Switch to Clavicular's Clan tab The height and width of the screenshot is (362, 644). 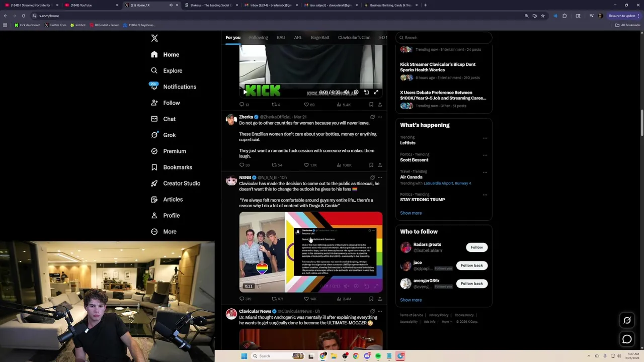point(354,37)
